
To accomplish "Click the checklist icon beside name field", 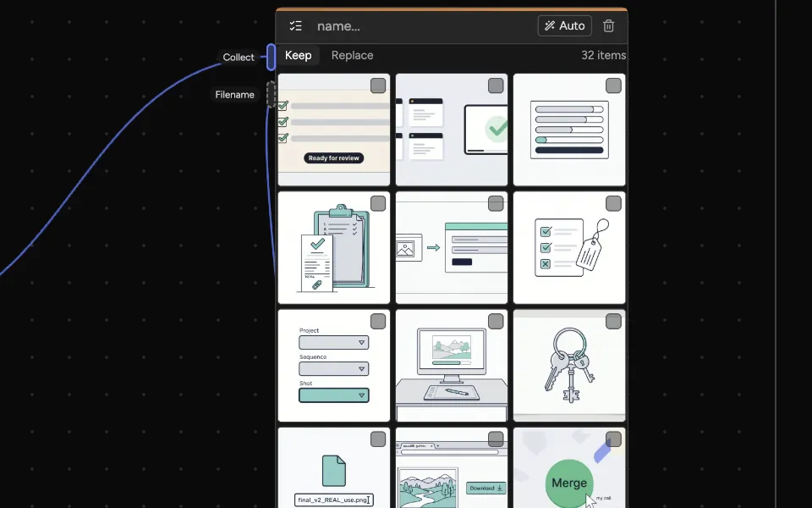I will click(296, 26).
